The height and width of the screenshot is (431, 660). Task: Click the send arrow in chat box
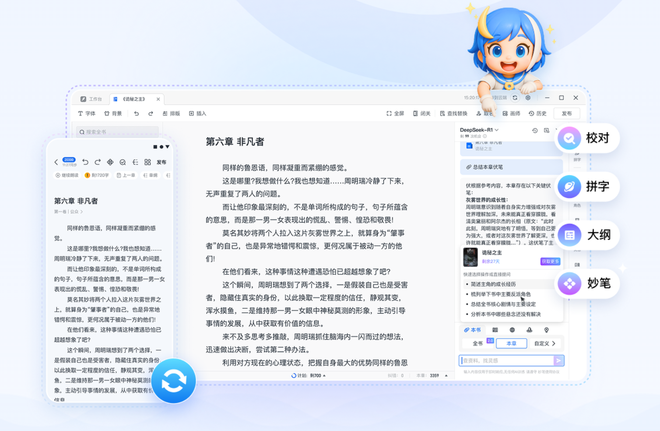[559, 361]
